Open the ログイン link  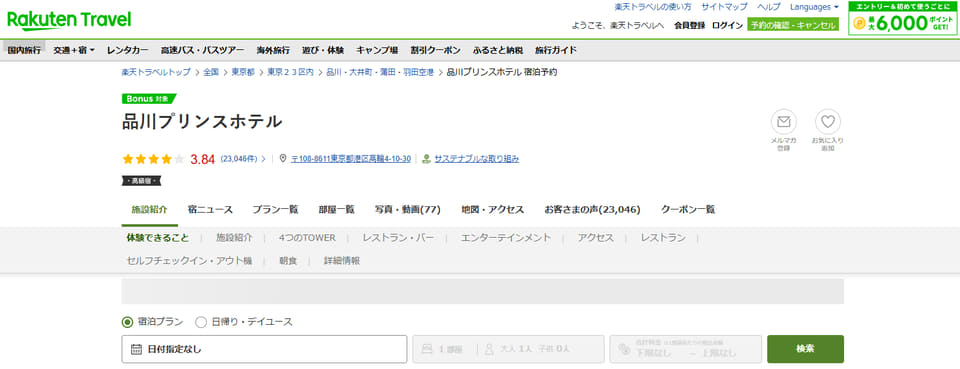727,25
